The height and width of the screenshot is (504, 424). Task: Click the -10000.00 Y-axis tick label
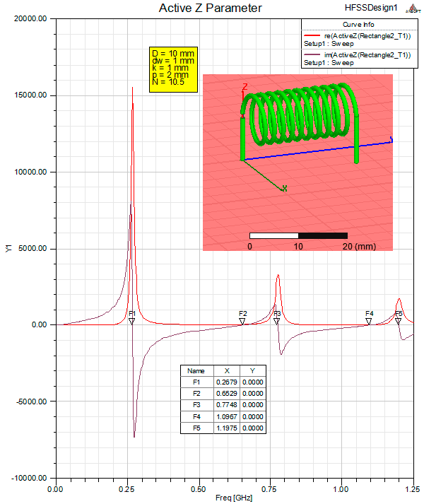[x=29, y=478]
